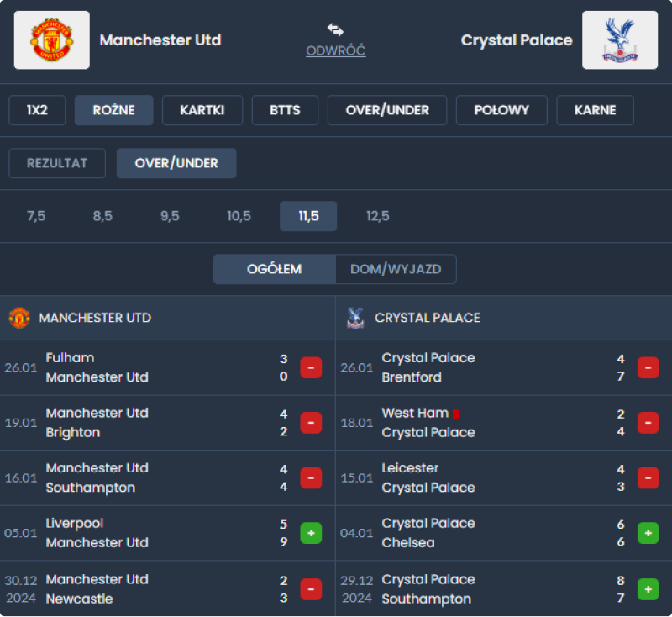This screenshot has width=672, height=617.
Task: Click small Manchester Utd icon in table header
Action: (x=19, y=318)
